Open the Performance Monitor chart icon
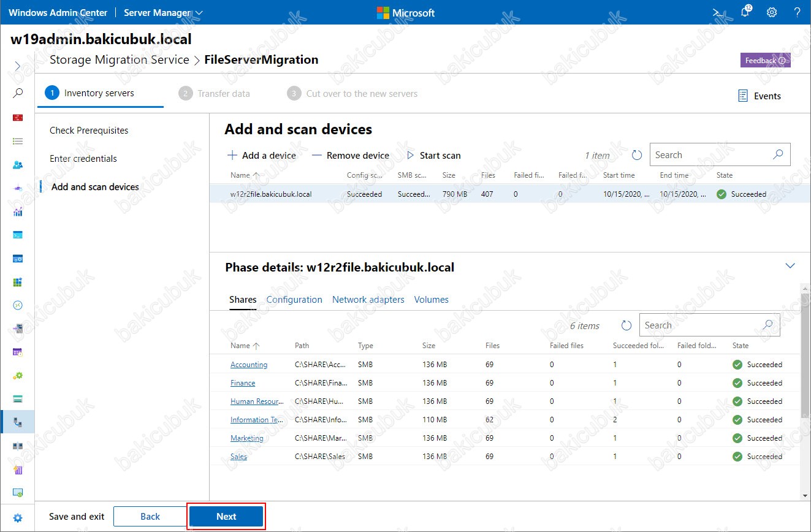The image size is (811, 532). [x=18, y=212]
